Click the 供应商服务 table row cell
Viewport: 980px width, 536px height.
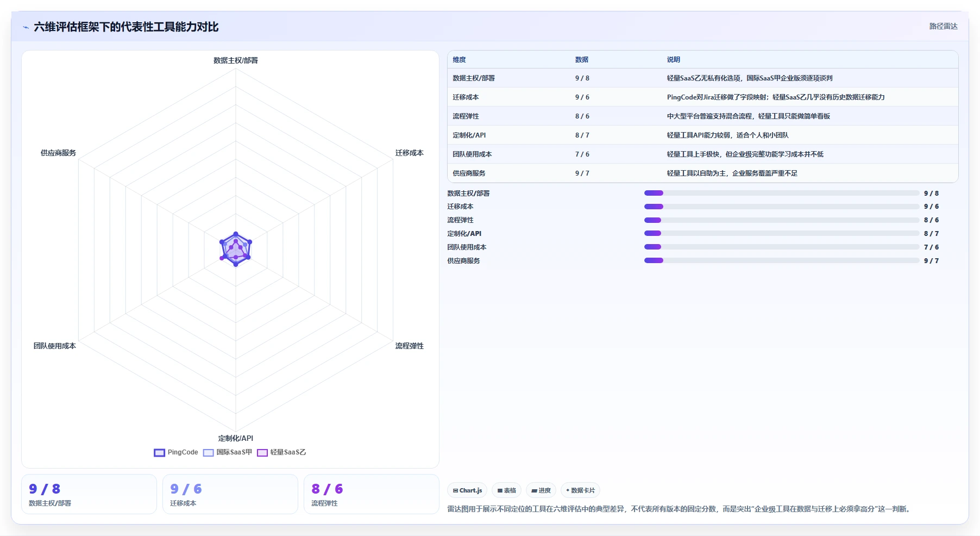[469, 173]
